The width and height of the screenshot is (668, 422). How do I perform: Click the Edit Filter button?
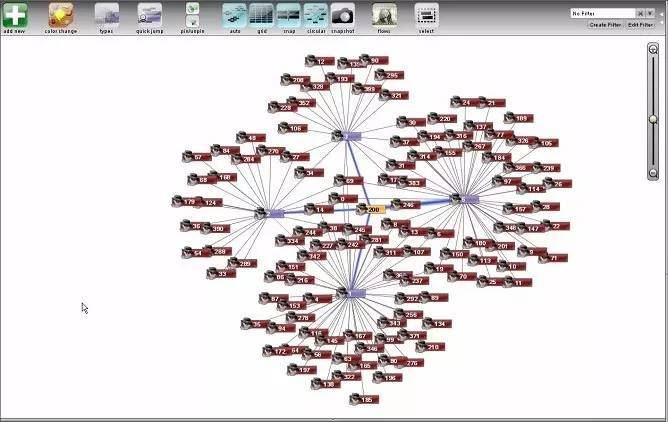(641, 24)
